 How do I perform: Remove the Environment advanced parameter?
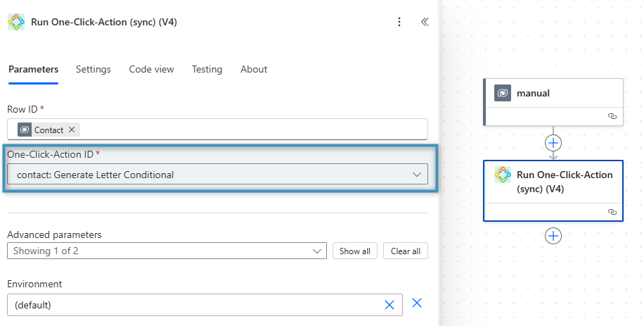click(x=417, y=303)
